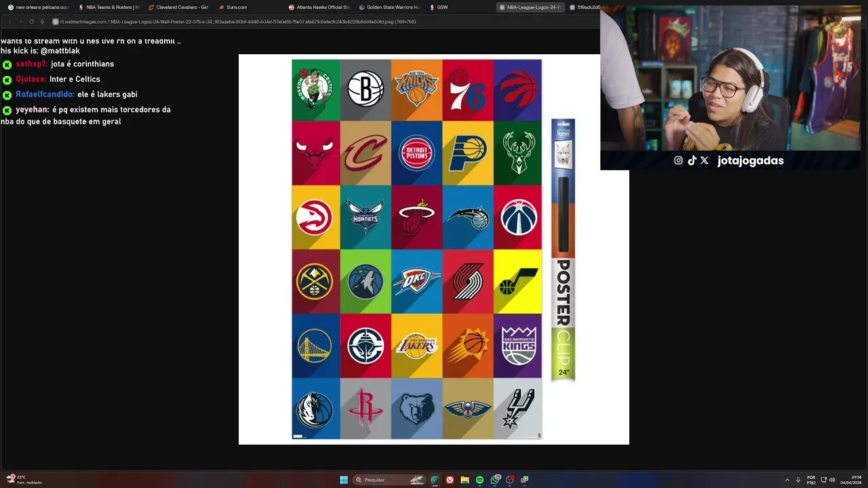Switch to Atlanta Hawks Official Site tab
868x488 pixels.
coord(319,7)
